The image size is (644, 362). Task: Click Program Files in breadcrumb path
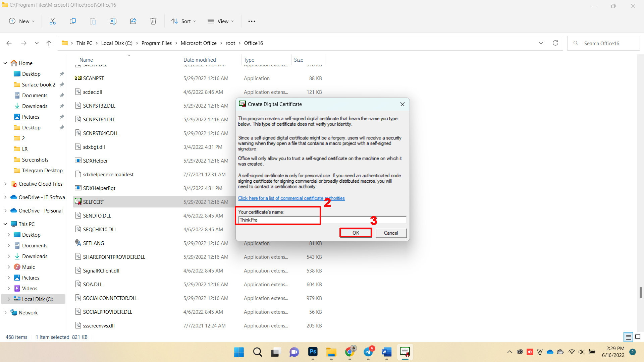point(156,43)
